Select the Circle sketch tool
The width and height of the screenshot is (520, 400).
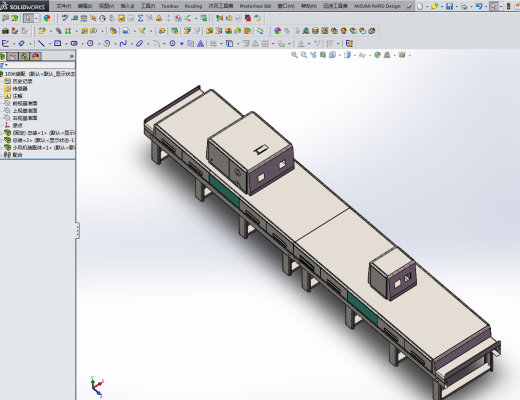(x=90, y=43)
